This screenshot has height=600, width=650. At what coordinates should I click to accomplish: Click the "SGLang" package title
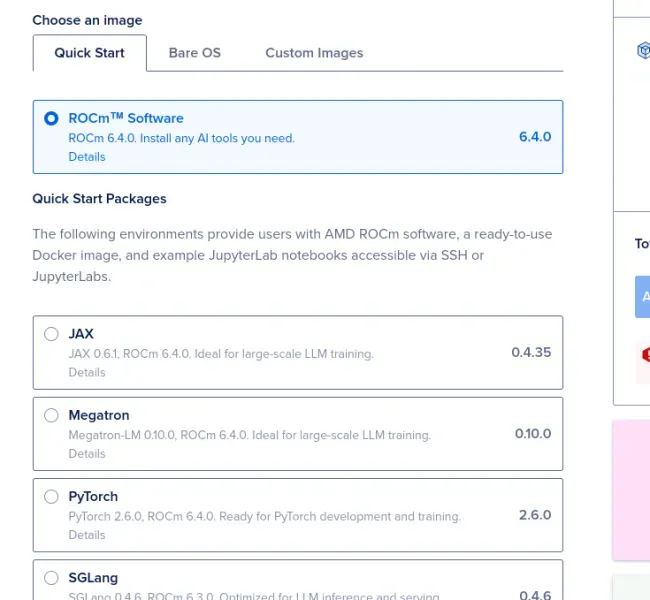(x=93, y=578)
